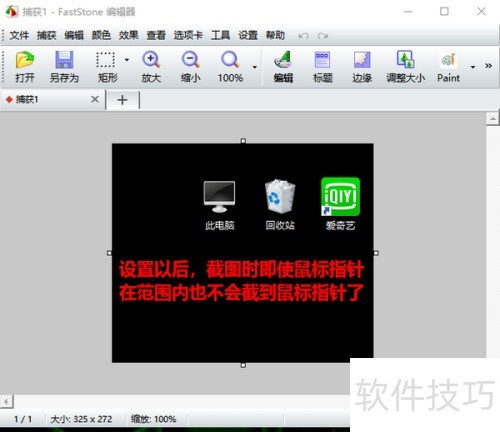
Task: Click the Undo arrow in menu bar
Action: (303, 36)
